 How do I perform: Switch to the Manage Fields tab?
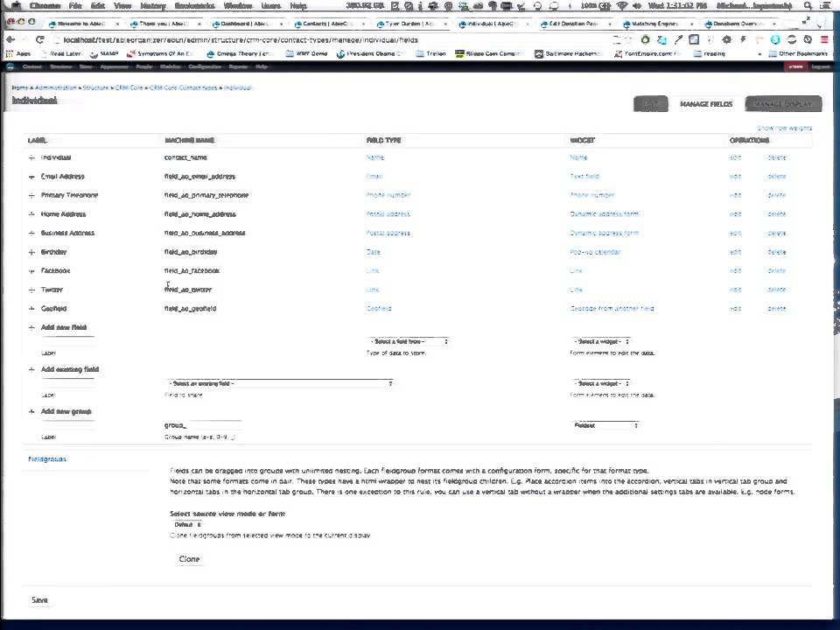pyautogui.click(x=706, y=104)
